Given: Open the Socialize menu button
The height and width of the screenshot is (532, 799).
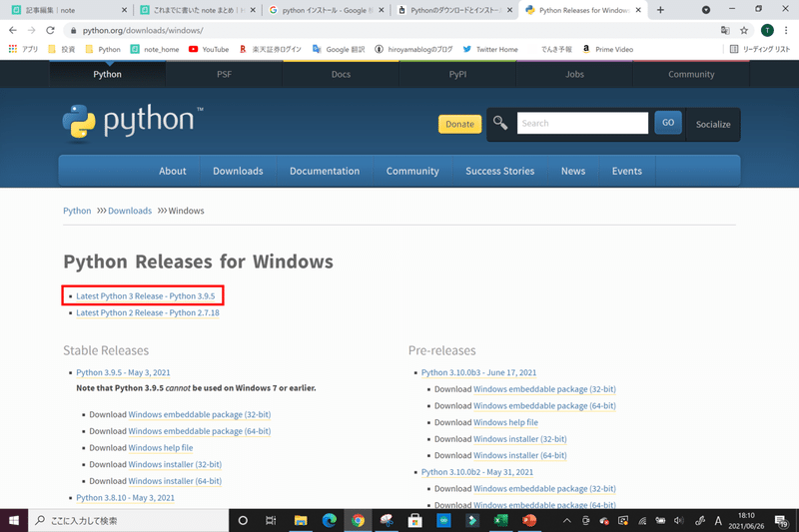Looking at the screenshot, I should pos(713,124).
